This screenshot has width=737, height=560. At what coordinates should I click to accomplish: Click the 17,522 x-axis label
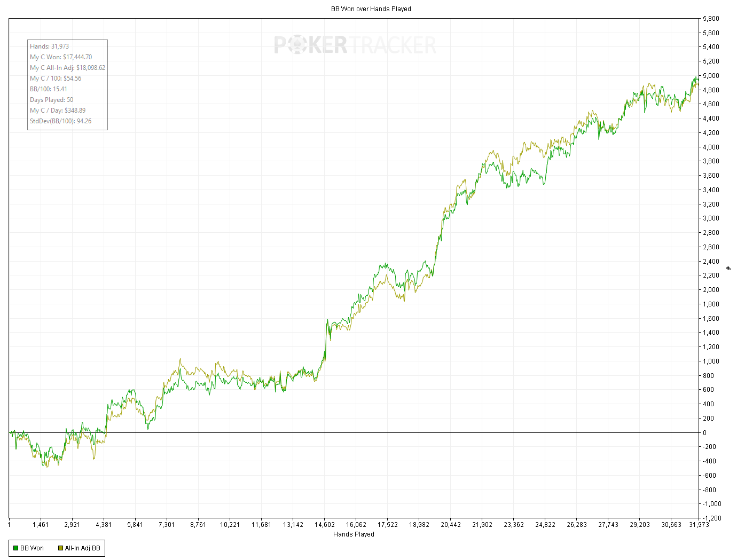[x=388, y=525]
